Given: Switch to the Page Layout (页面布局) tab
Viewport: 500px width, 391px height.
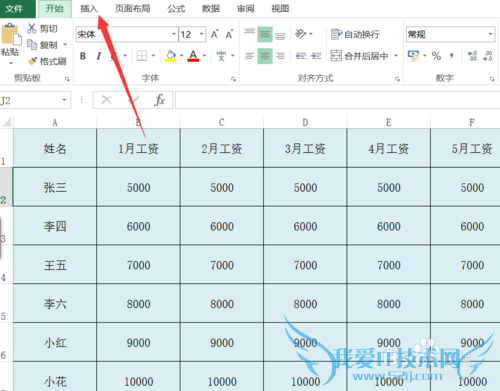Looking at the screenshot, I should point(133,9).
